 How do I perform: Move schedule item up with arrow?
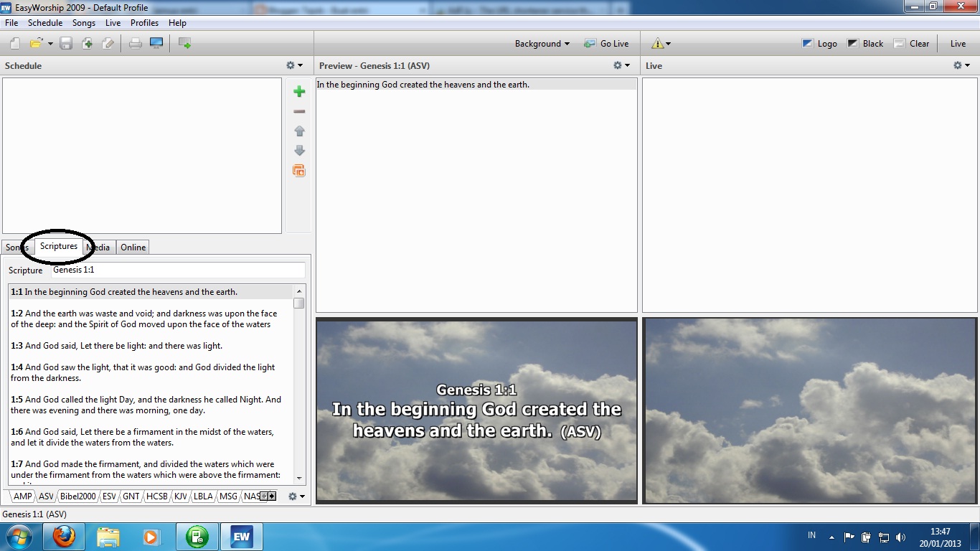pyautogui.click(x=299, y=131)
